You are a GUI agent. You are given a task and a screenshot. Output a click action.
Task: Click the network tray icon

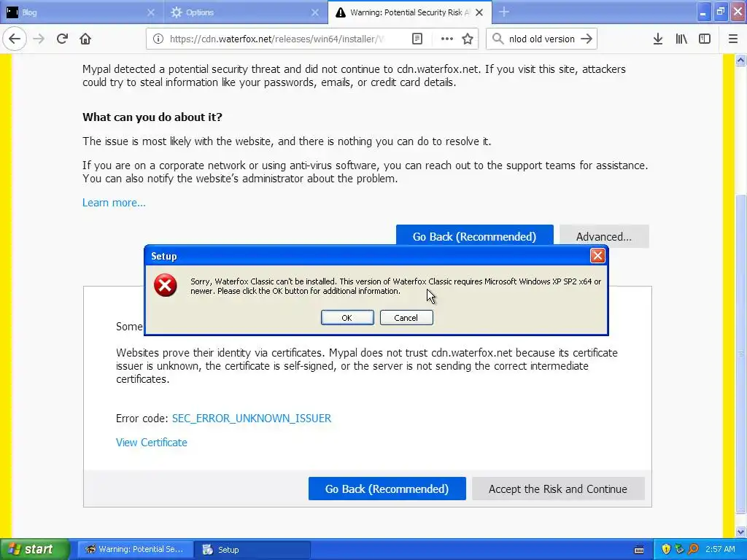coord(679,549)
